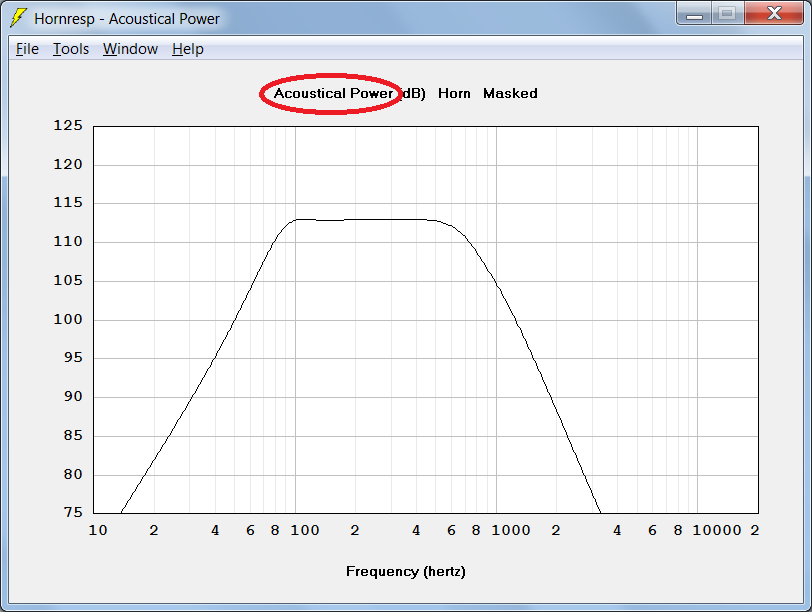Click the 100 label on frequency axis

304,530
